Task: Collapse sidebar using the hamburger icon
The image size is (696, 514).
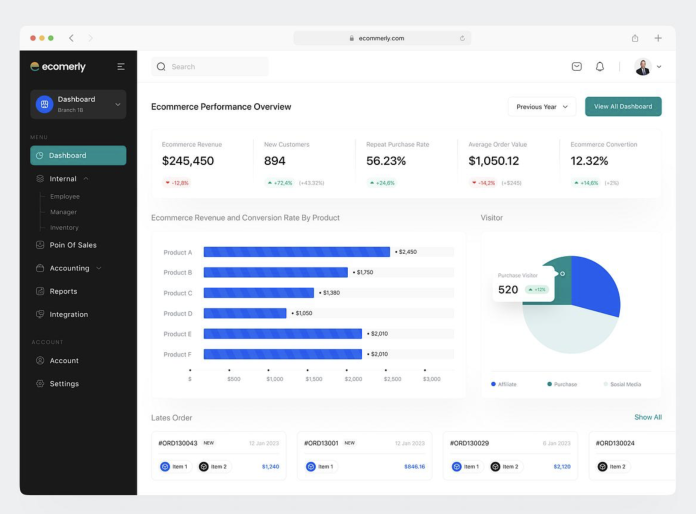Action: click(121, 67)
